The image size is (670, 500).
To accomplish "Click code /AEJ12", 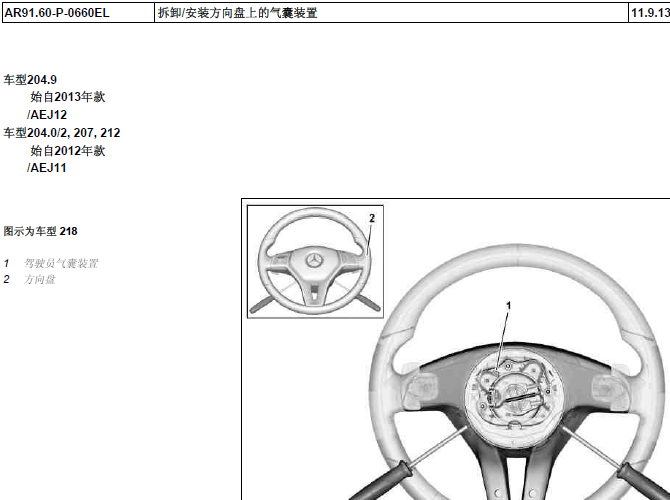I will [47, 115].
